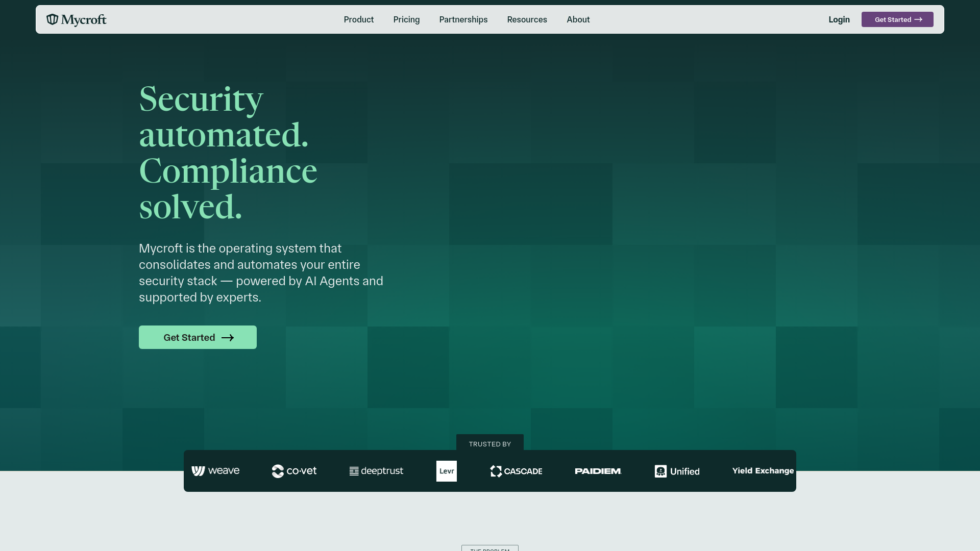Click the Trusted By label tab
This screenshot has width=980, height=551.
(490, 444)
